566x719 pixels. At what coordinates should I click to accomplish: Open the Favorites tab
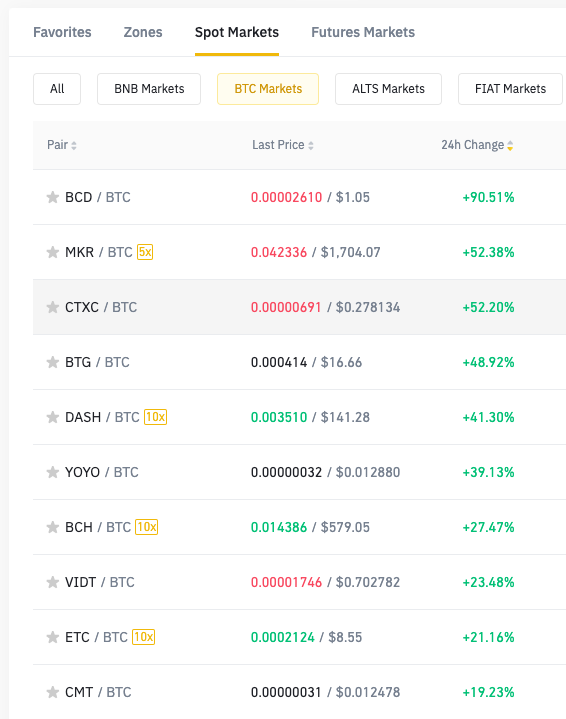(x=62, y=32)
